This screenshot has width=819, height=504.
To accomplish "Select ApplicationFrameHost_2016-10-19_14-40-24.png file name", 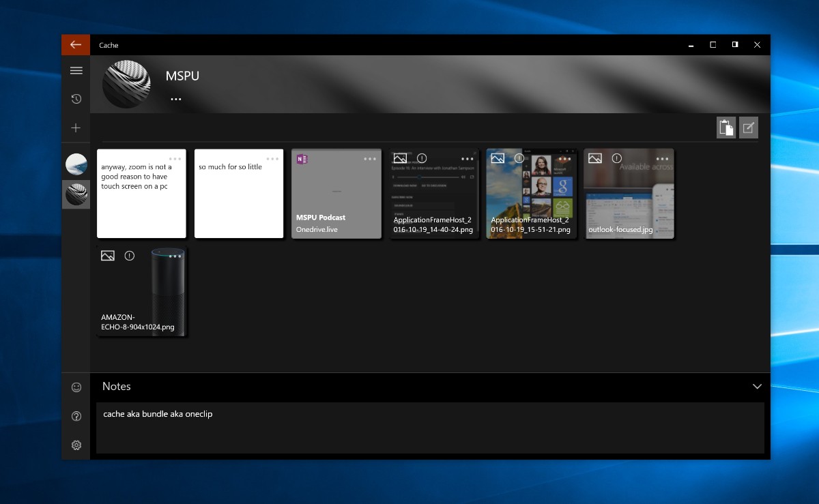I will (433, 225).
